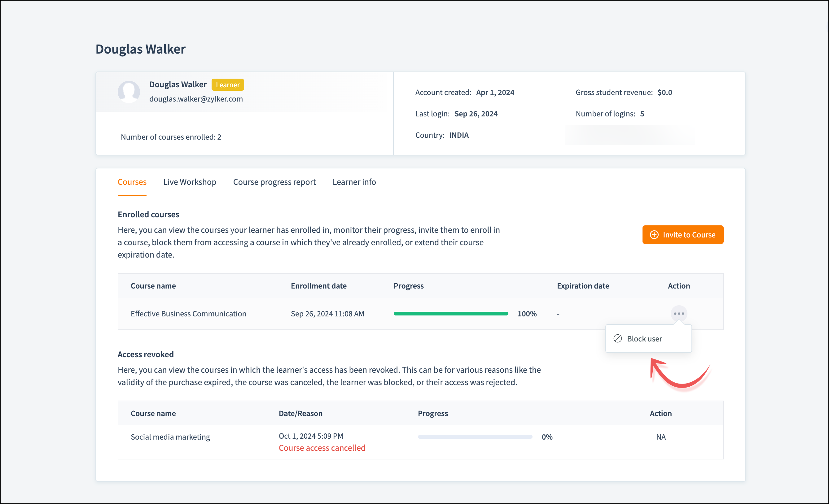Switch to the Courses tab
This screenshot has width=829, height=504.
[x=132, y=182]
